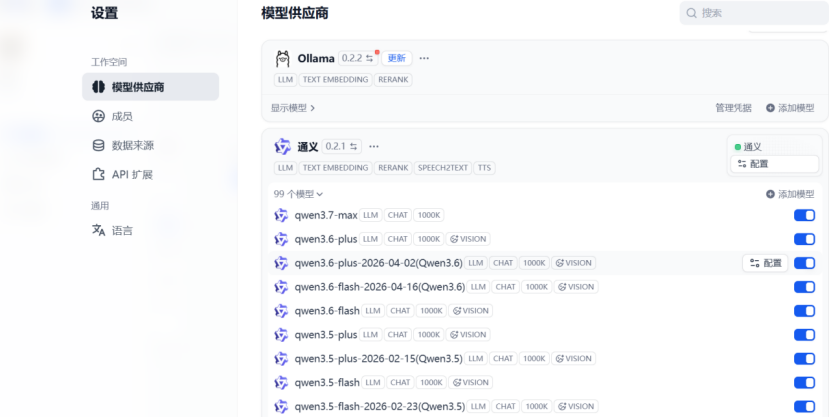The width and height of the screenshot is (830, 417).
Task: Click the qwen3.6-flash-2026-04-16 model icon
Action: coord(281,287)
